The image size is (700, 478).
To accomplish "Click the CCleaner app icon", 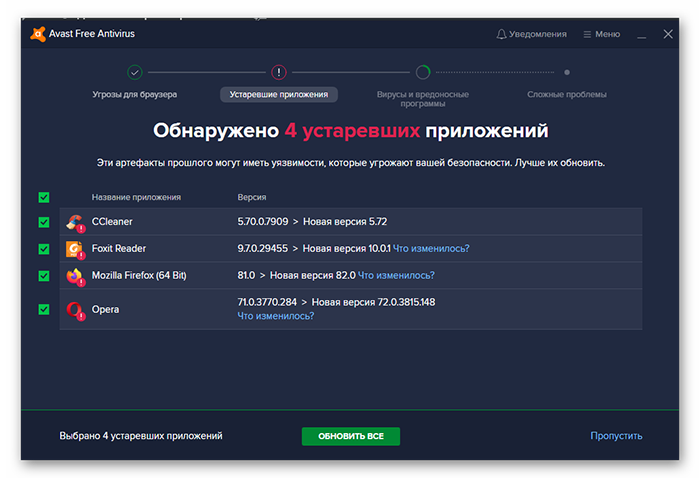I will (x=75, y=222).
